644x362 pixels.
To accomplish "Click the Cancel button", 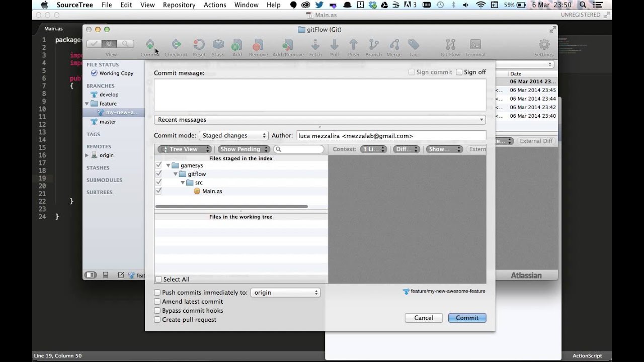I will click(x=424, y=318).
